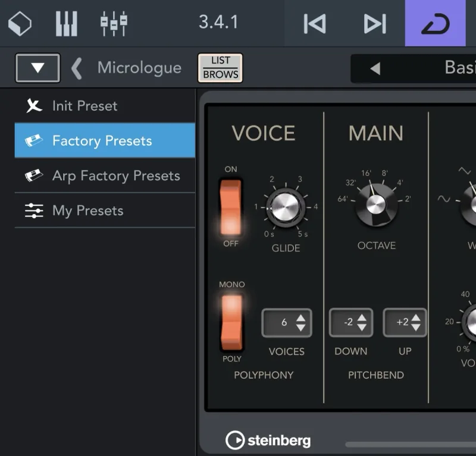
Task: Open the Factory Presets category
Action: point(105,140)
